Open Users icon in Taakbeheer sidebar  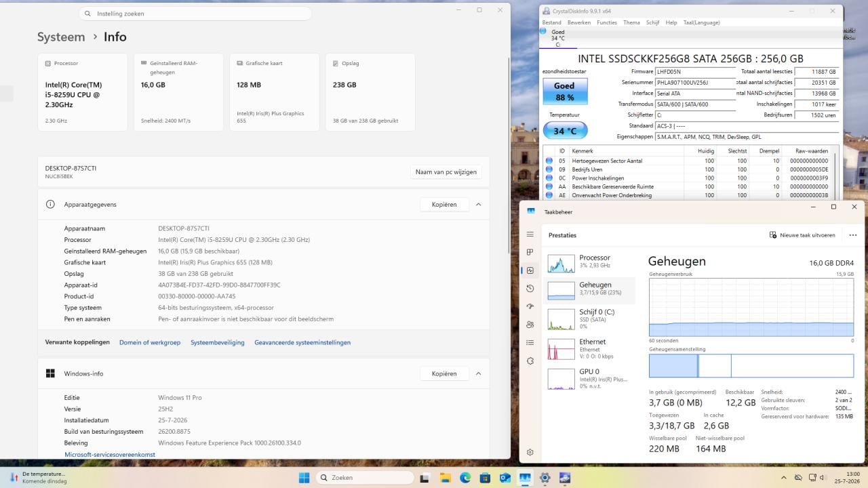tap(530, 325)
